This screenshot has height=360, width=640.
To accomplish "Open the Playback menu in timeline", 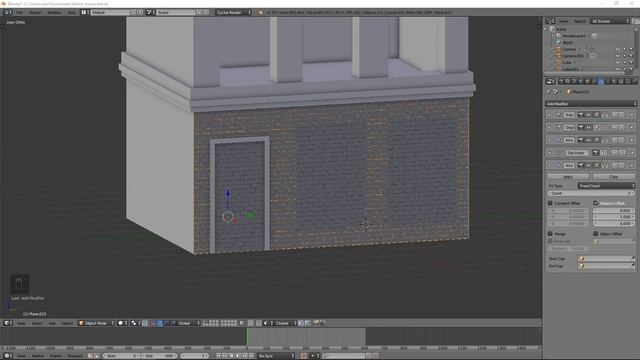I will (x=74, y=356).
